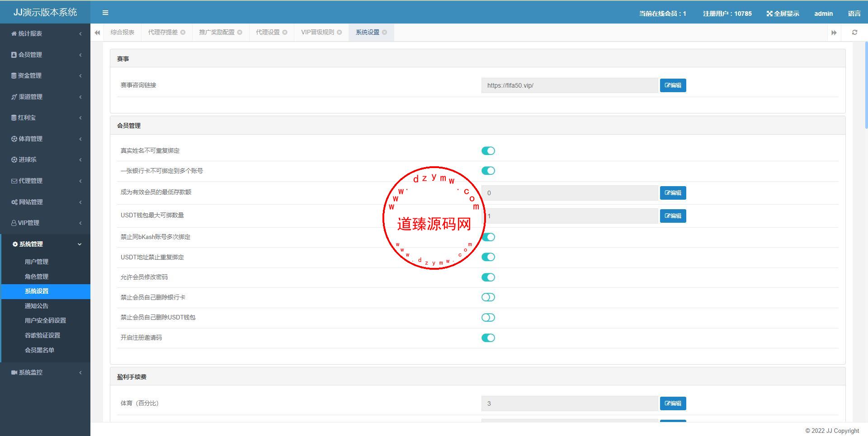Image resolution: width=868 pixels, height=436 pixels.
Task: Expand the 红利宝 menu chevron
Action: (x=80, y=117)
